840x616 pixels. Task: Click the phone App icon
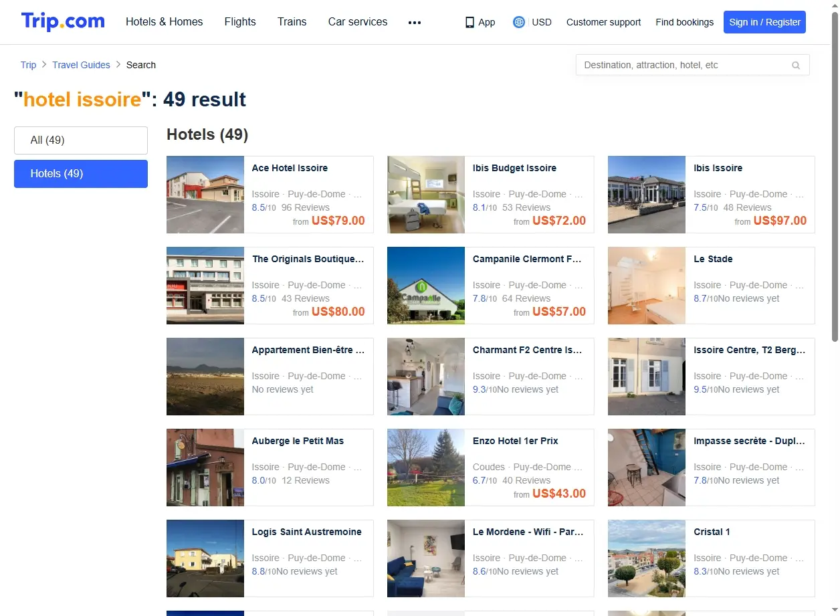[469, 22]
